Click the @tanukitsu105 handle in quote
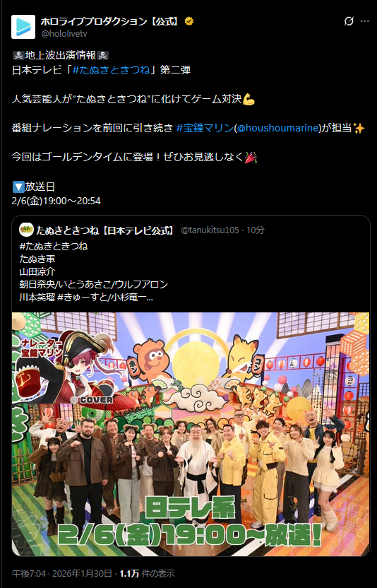Screen dimensions: 377x588 pyautogui.click(x=210, y=230)
